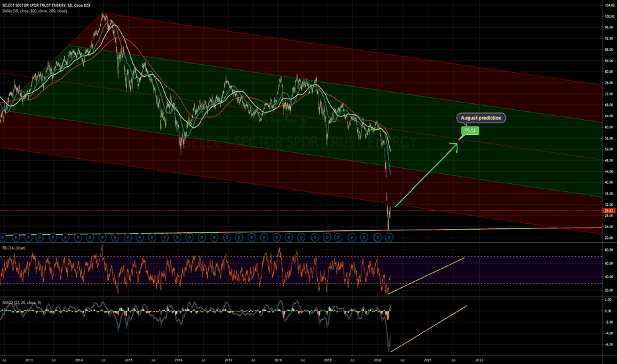
Task: Click -4.00 on the MACD scale
Action: (x=608, y=334)
